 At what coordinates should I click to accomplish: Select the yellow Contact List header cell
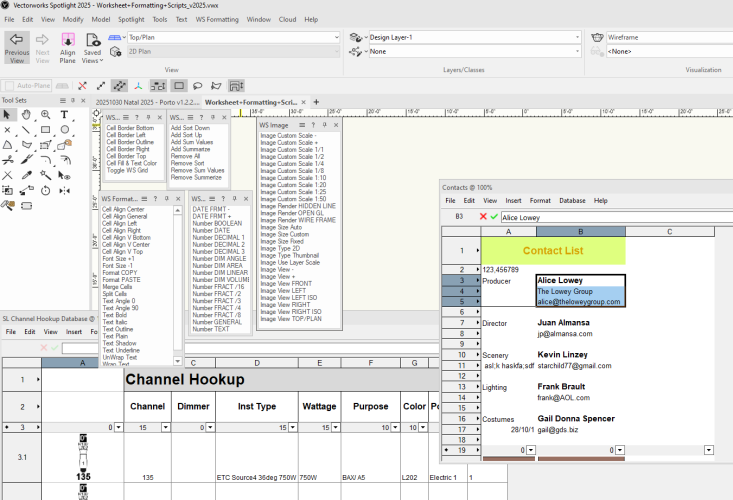point(553,251)
